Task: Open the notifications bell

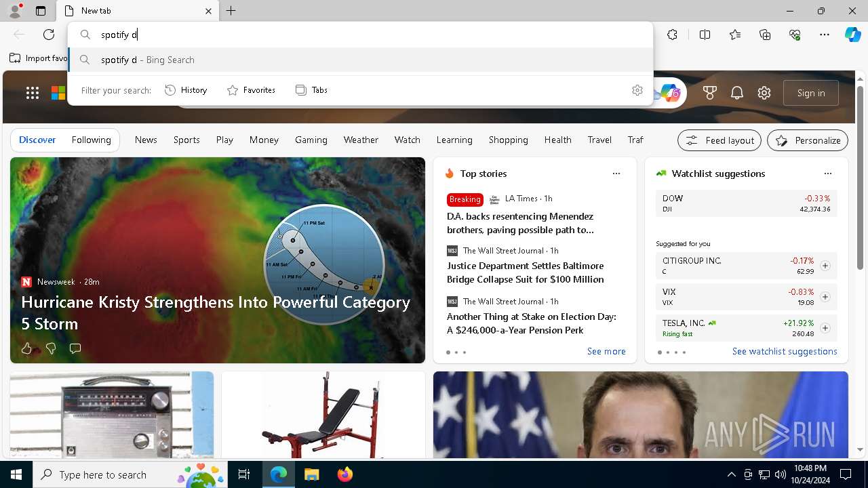Action: click(x=737, y=93)
